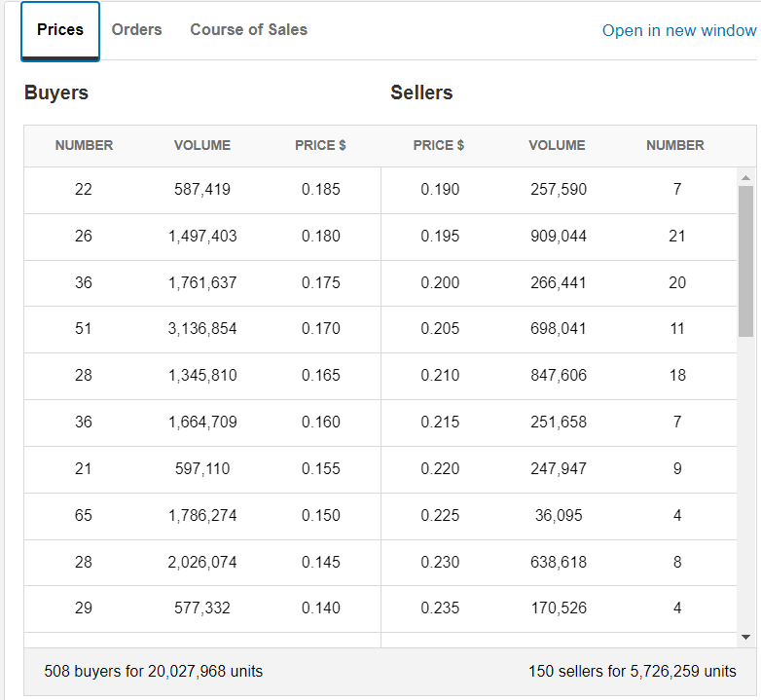
Task: Select buyer price 0.185
Action: [x=321, y=189]
